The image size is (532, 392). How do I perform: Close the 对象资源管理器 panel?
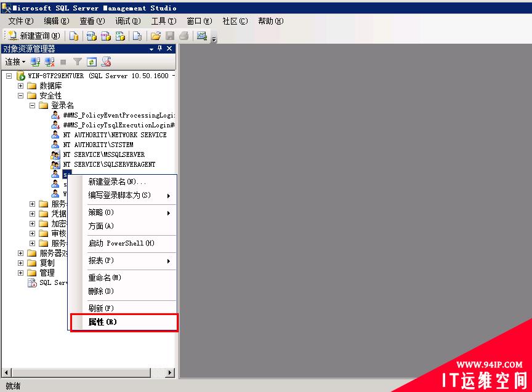[x=169, y=49]
